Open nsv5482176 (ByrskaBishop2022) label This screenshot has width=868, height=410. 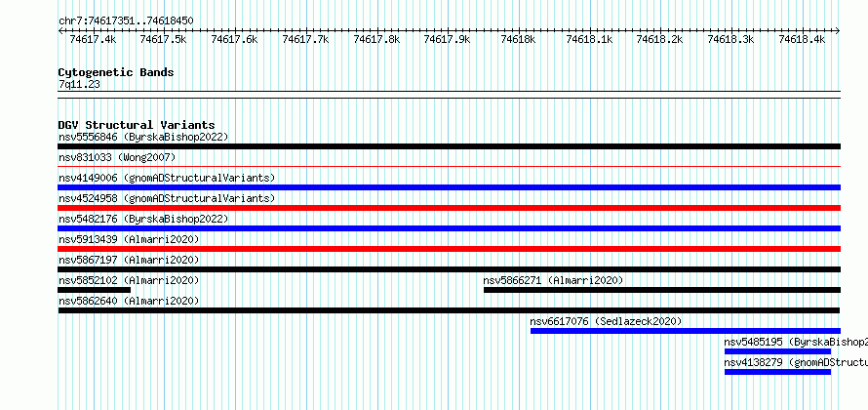pos(143,219)
